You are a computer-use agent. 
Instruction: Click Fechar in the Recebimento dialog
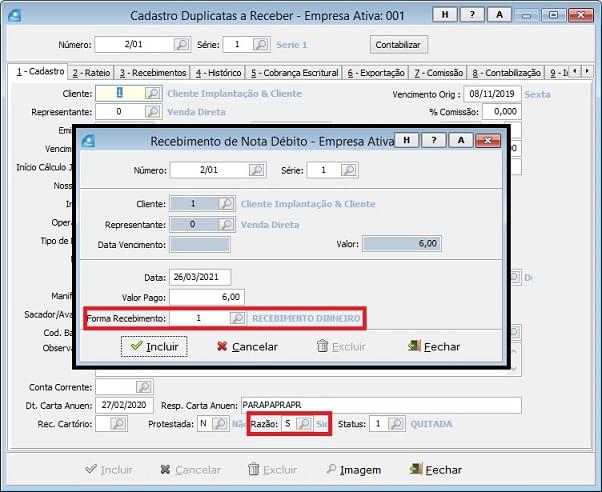(x=434, y=346)
